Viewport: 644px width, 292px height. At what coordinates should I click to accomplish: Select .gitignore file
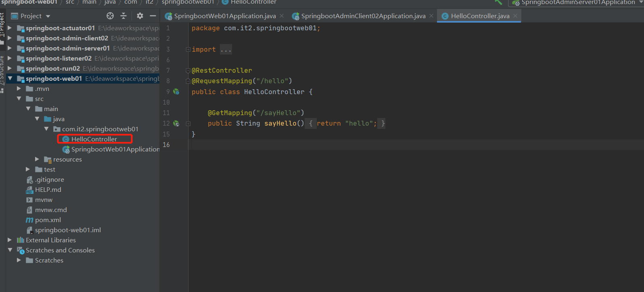pos(49,179)
